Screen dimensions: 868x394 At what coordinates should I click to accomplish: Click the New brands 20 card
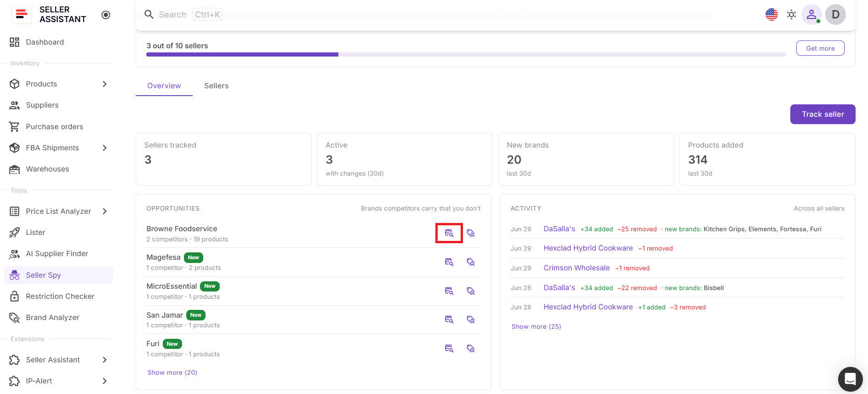coord(586,160)
